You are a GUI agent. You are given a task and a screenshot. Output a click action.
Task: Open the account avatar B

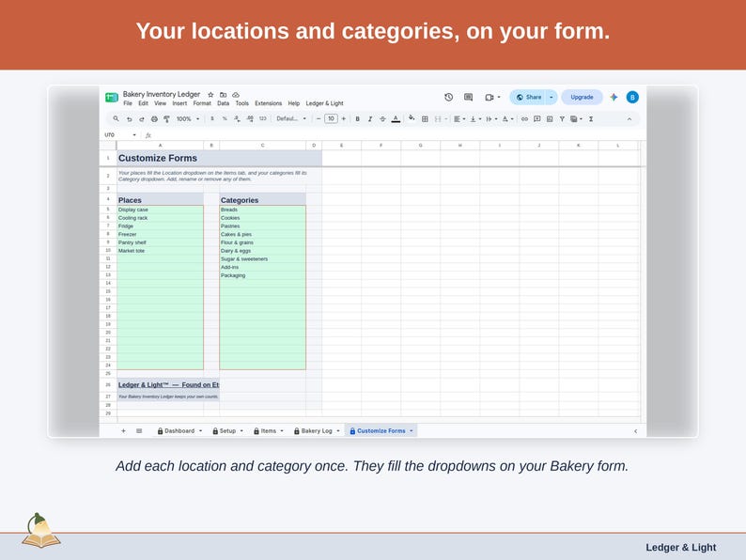pyautogui.click(x=632, y=97)
